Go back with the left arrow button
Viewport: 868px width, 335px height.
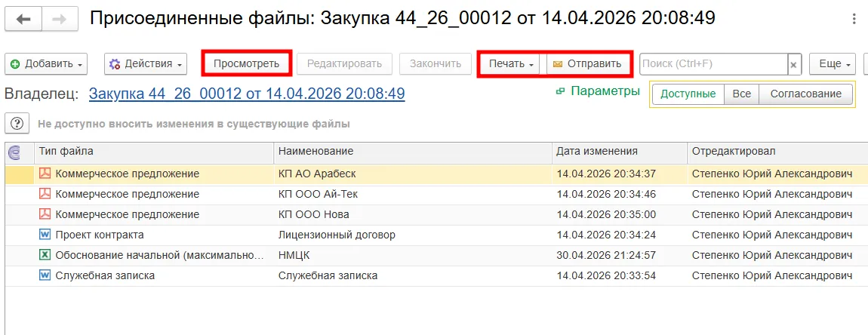point(23,20)
